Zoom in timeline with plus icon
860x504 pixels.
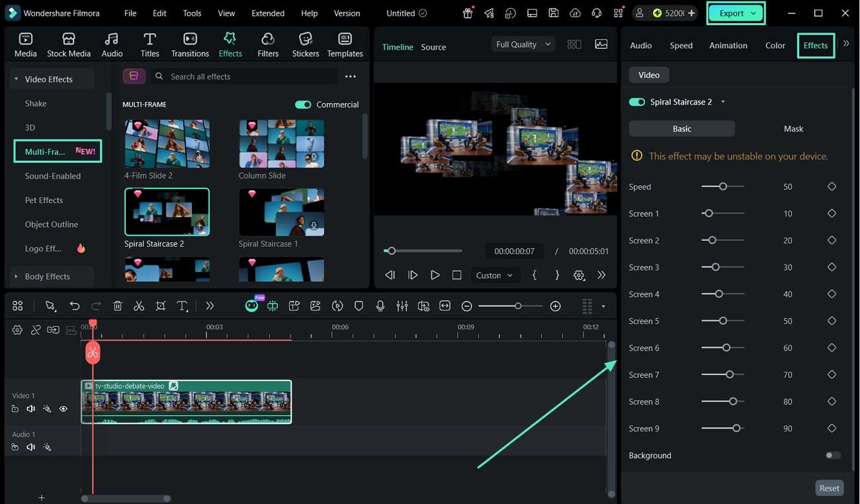[x=556, y=306]
